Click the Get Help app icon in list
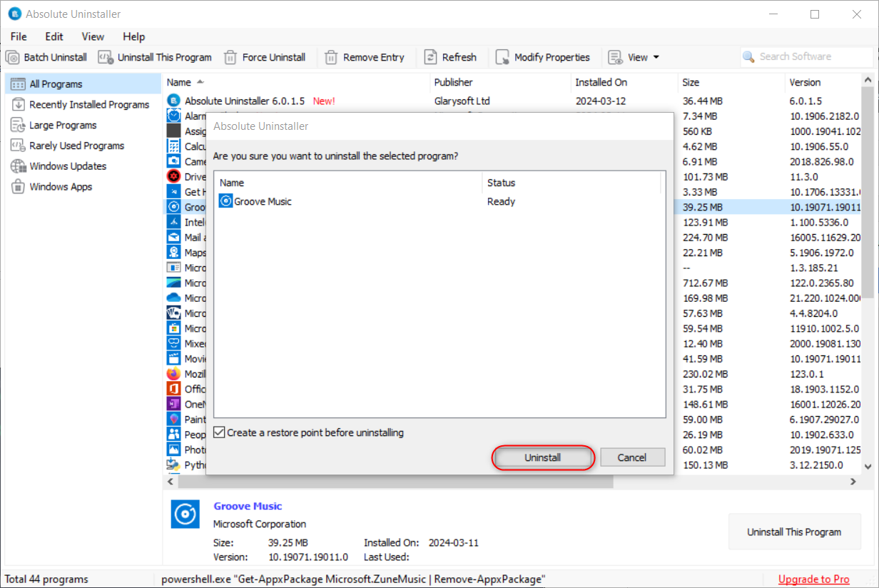879x588 pixels. point(173,191)
